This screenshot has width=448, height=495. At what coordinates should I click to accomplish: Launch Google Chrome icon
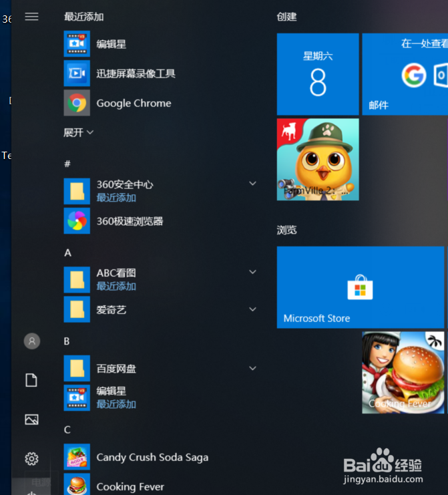click(x=77, y=103)
